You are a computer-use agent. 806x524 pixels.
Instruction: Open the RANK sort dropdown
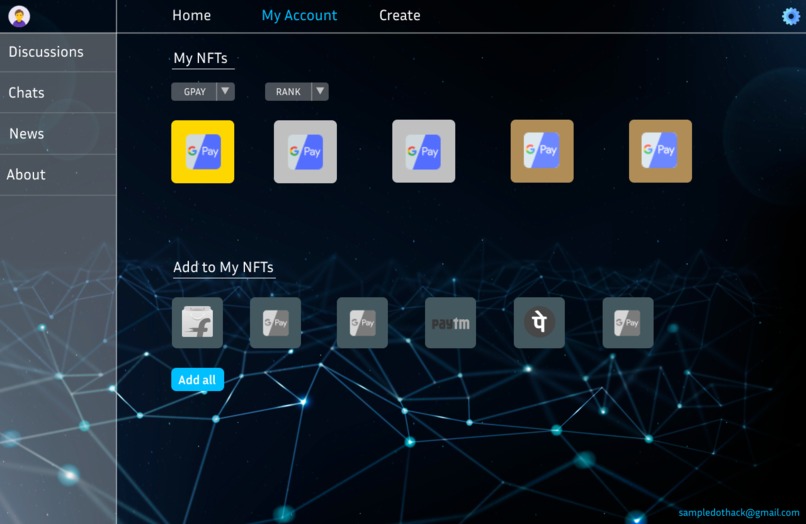pos(297,92)
